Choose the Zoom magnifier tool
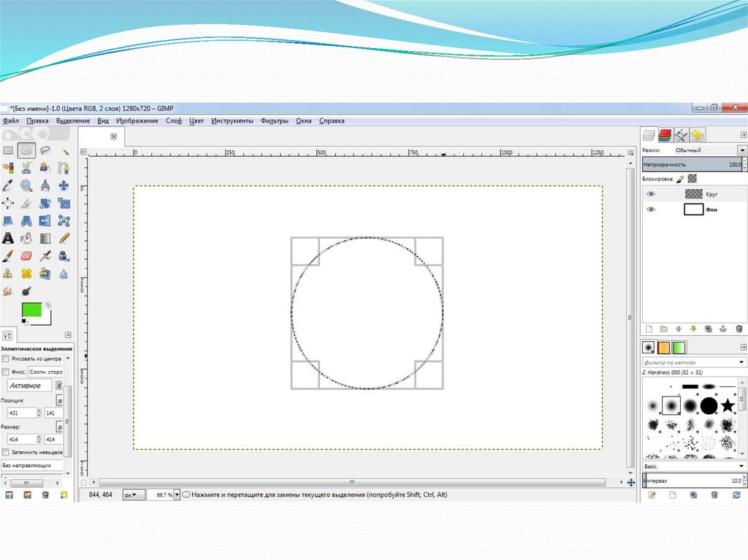Viewport: 748px width, 560px height. point(26,185)
